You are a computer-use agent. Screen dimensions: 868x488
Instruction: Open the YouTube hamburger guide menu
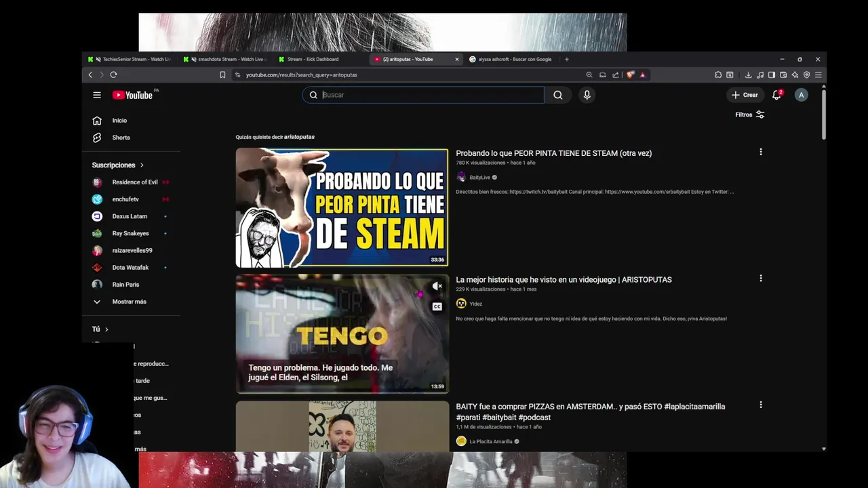97,95
